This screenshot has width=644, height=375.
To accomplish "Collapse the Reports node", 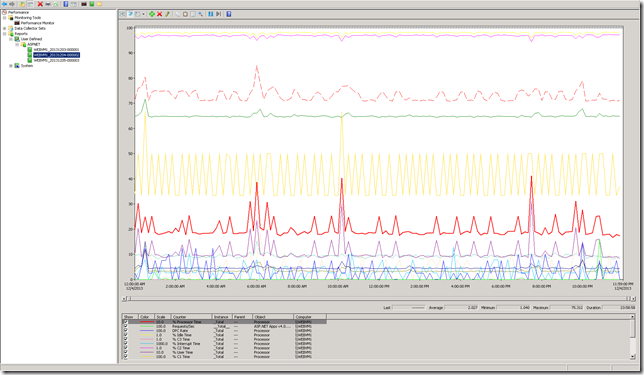I will pos(5,34).
